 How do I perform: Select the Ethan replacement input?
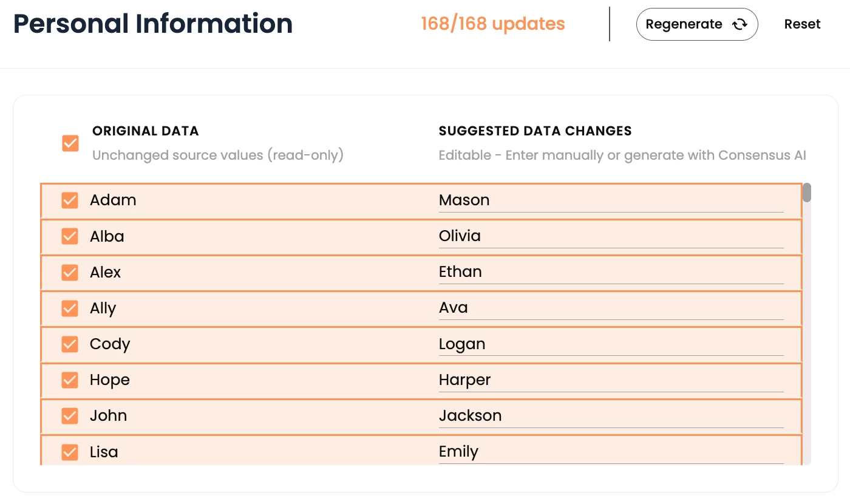pyautogui.click(x=610, y=272)
